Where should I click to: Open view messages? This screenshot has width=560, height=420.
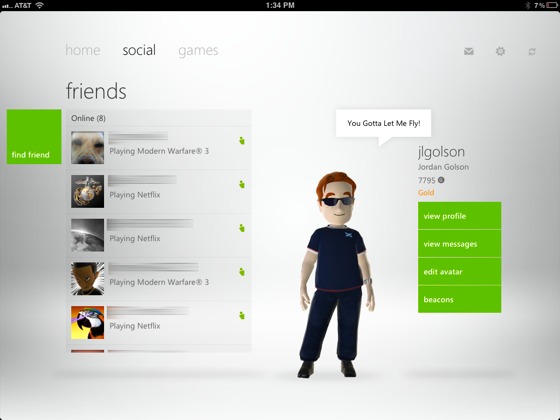click(x=460, y=244)
